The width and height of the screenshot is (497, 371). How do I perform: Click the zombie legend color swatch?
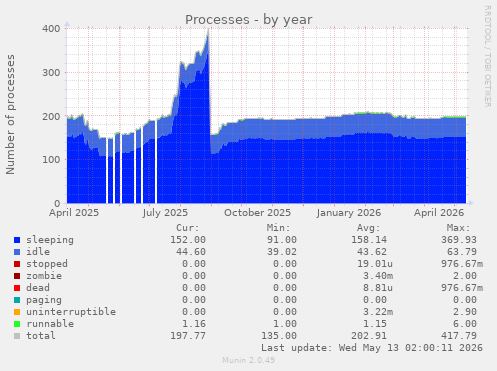pyautogui.click(x=17, y=276)
